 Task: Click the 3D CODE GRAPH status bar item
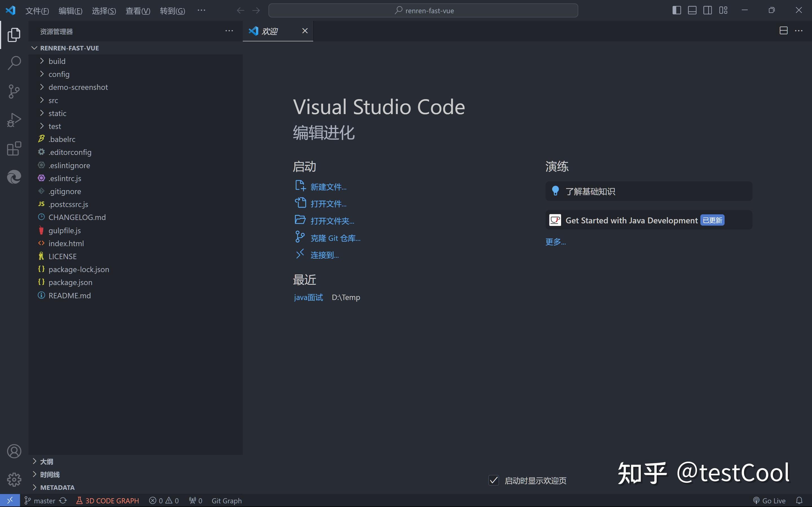pos(107,500)
